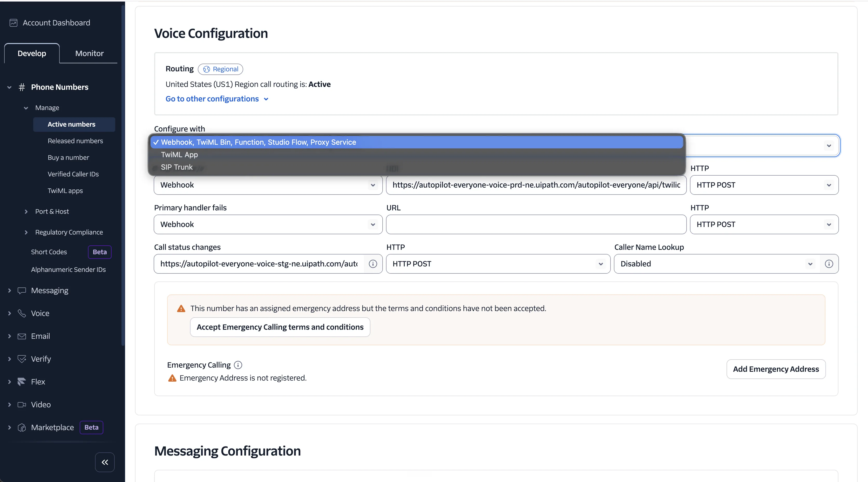Open Short Codes page
This screenshot has height=482, width=868.
49,252
